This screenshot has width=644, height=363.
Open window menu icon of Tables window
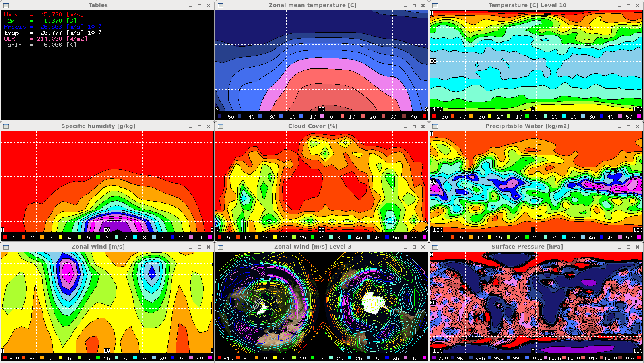[6, 6]
